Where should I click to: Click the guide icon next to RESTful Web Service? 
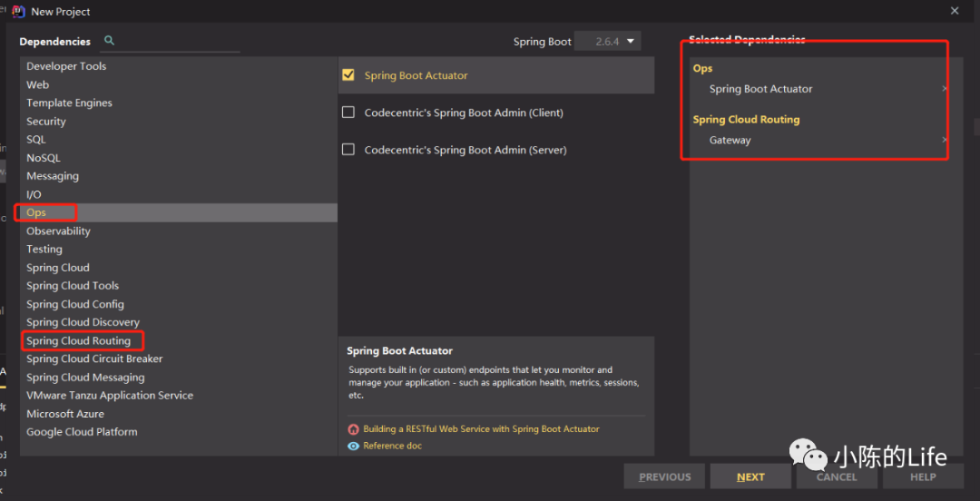353,429
